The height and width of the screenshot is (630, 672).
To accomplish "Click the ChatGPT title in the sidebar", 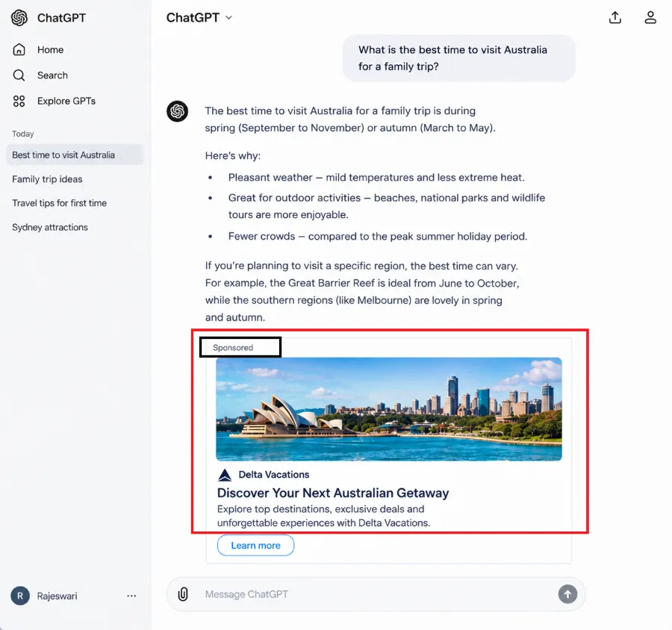I will [x=61, y=18].
